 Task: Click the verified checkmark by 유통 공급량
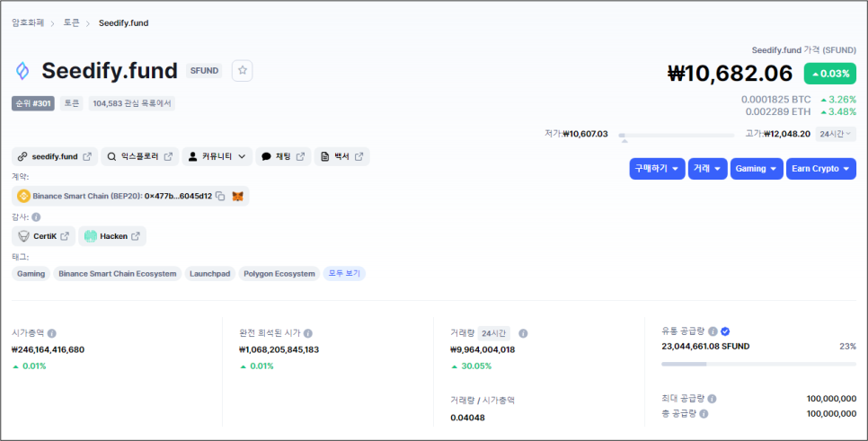pyautogui.click(x=725, y=331)
